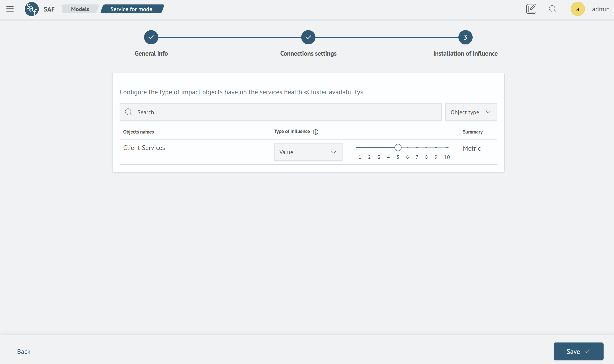
Task: Click the Objects names column header
Action: coord(139,132)
